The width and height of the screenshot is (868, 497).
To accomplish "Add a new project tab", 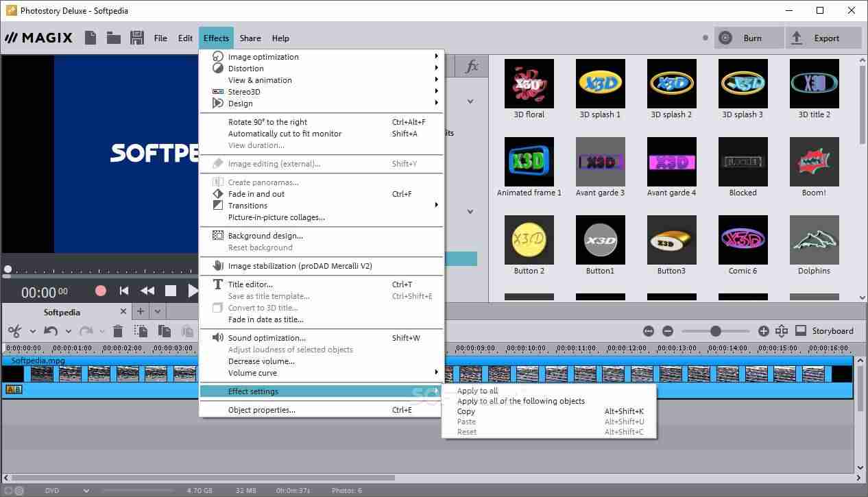I will [x=141, y=312].
